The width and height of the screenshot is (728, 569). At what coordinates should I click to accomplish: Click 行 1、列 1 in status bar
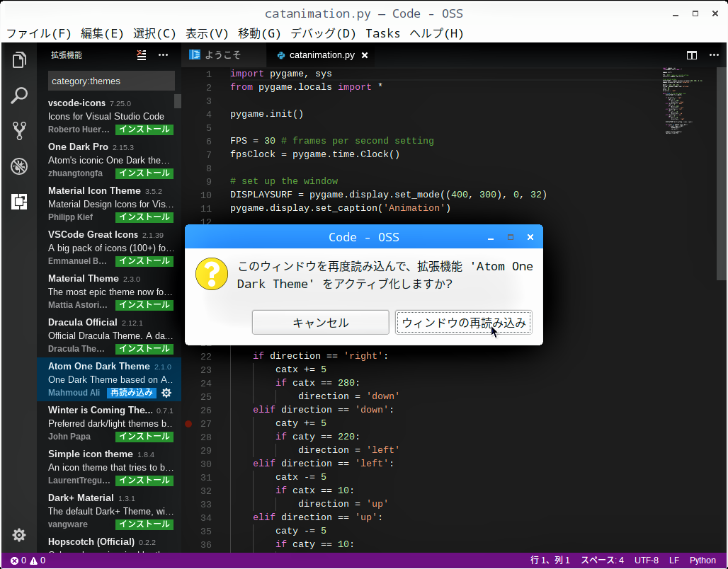point(550,561)
